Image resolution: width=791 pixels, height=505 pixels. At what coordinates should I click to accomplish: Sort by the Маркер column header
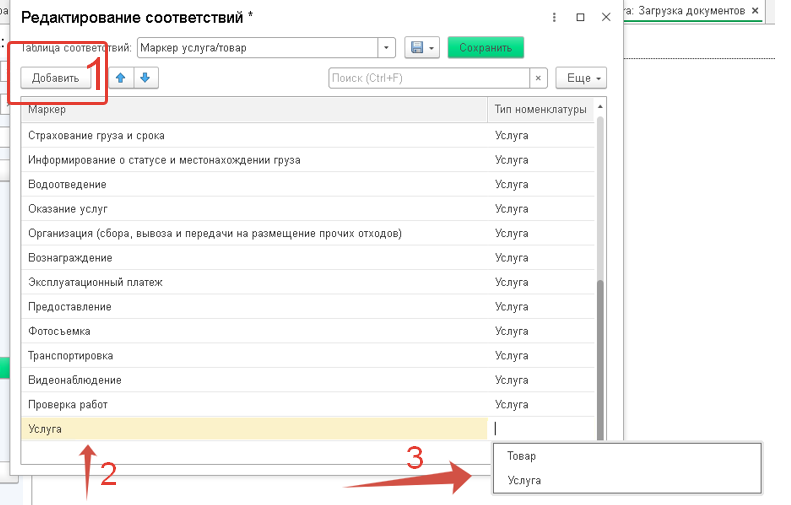pyautogui.click(x=254, y=109)
